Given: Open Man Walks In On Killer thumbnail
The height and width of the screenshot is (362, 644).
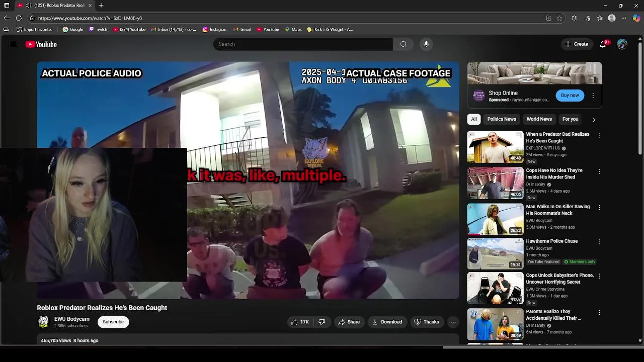Looking at the screenshot, I should (495, 219).
